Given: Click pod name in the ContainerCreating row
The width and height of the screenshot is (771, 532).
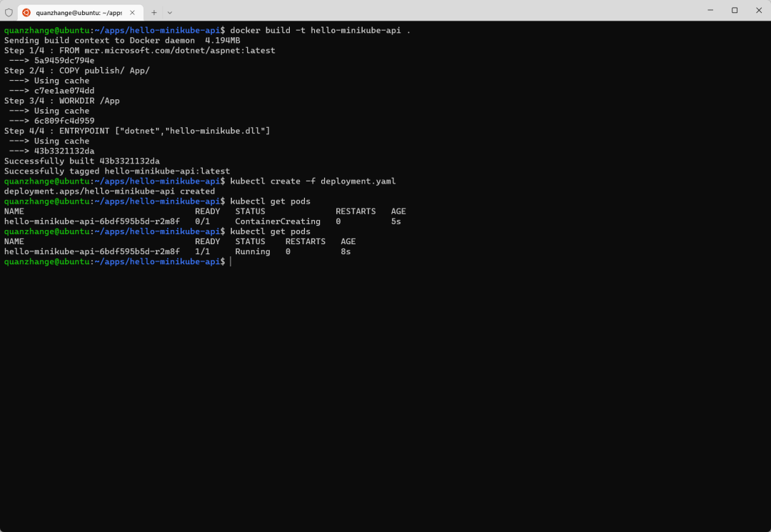Looking at the screenshot, I should (x=92, y=222).
